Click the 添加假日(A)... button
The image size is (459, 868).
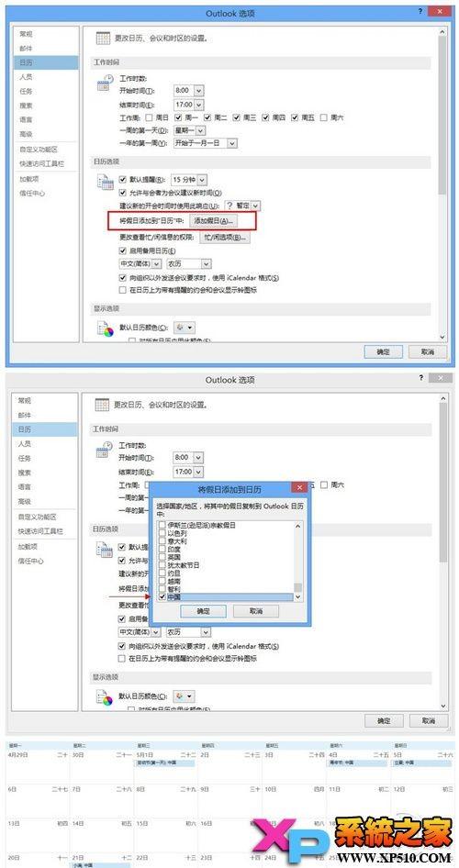click(x=213, y=221)
